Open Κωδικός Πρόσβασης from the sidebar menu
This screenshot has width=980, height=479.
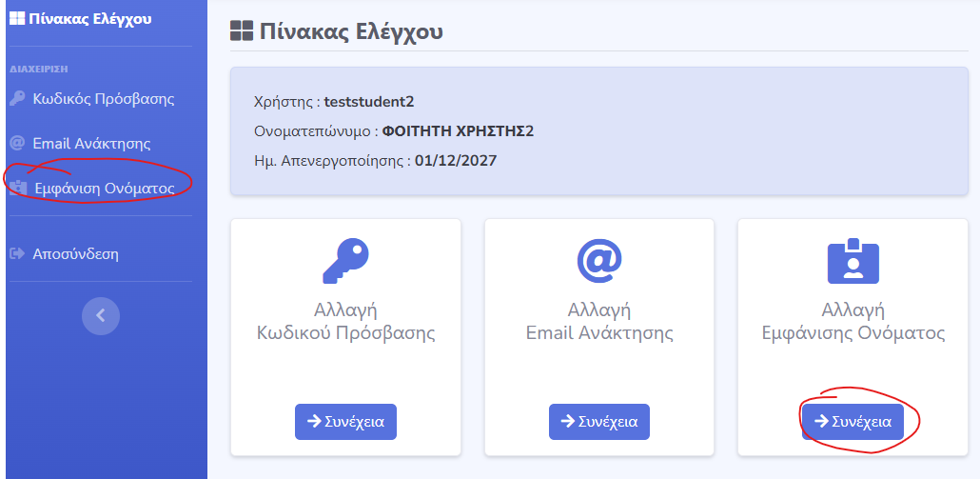pos(103,98)
